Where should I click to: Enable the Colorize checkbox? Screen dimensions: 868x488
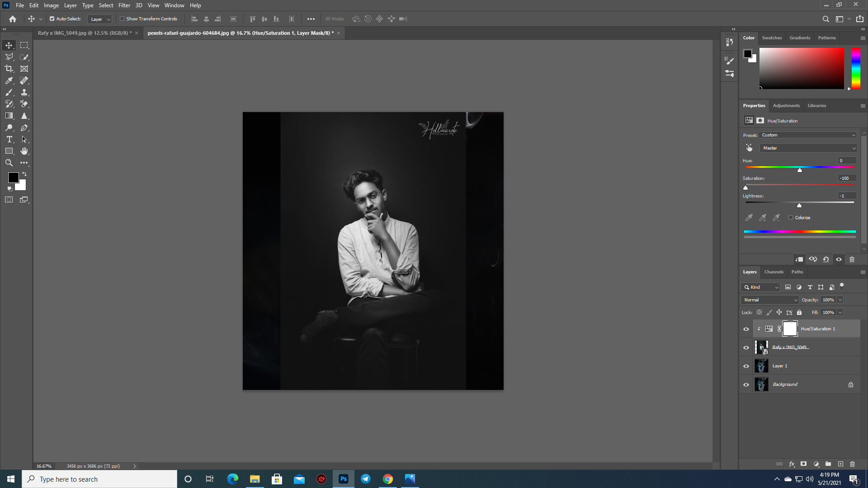pyautogui.click(x=791, y=217)
